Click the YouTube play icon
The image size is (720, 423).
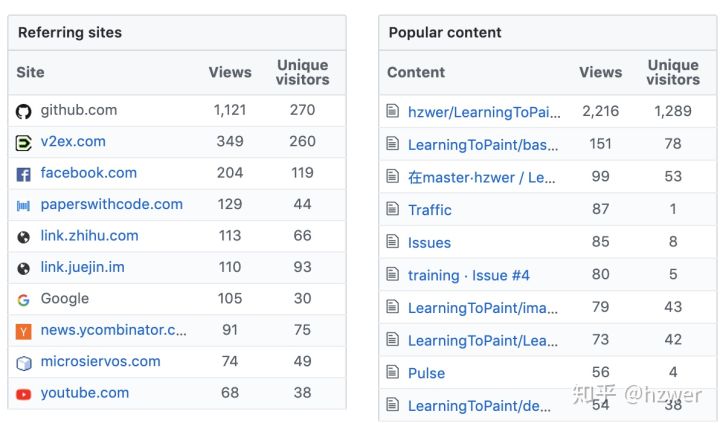tap(24, 394)
